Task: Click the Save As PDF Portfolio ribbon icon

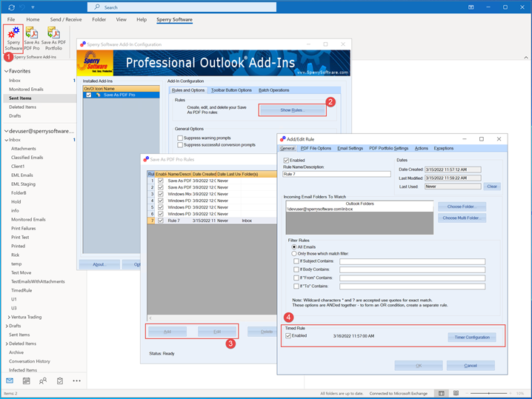Action: pyautogui.click(x=53, y=38)
